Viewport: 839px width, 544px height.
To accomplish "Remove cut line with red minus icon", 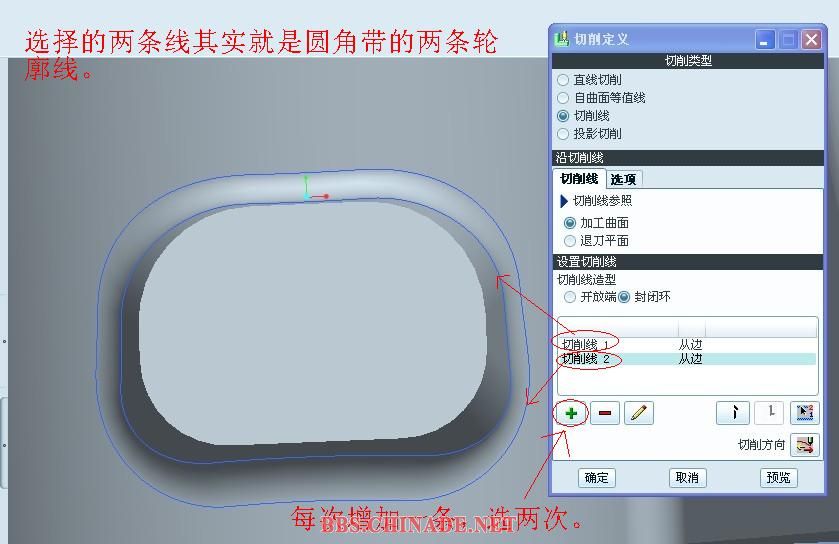I will tap(605, 413).
